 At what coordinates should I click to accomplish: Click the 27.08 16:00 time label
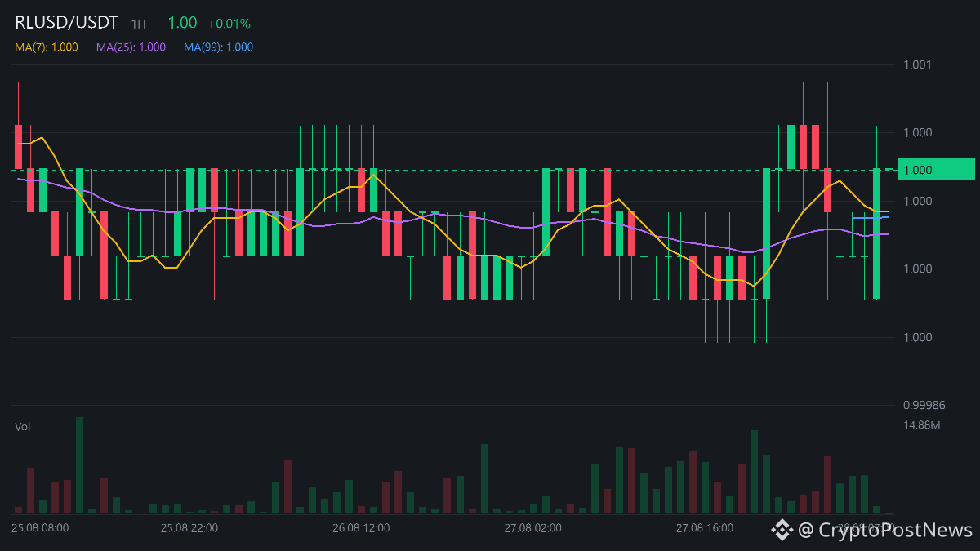point(705,528)
